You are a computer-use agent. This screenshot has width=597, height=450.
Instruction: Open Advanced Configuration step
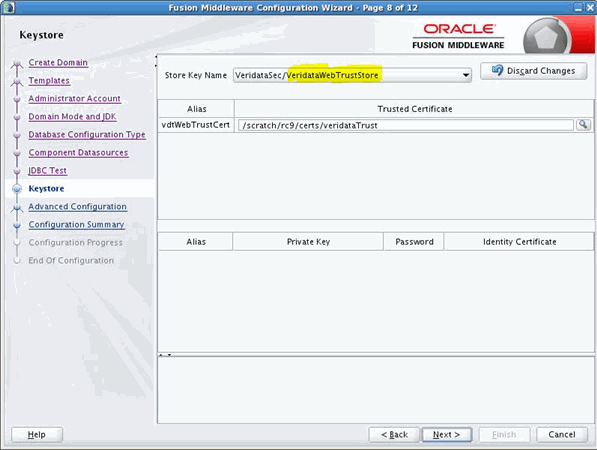(x=78, y=206)
